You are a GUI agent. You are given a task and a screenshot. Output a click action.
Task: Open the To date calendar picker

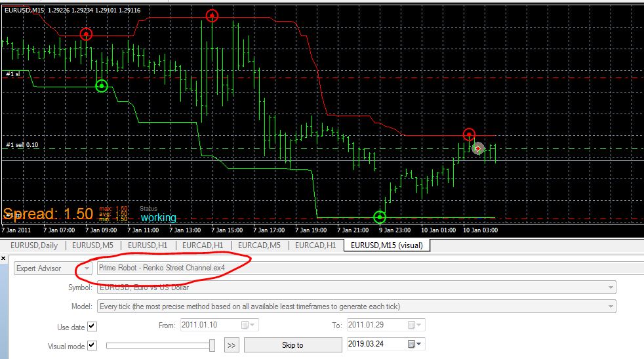415,325
